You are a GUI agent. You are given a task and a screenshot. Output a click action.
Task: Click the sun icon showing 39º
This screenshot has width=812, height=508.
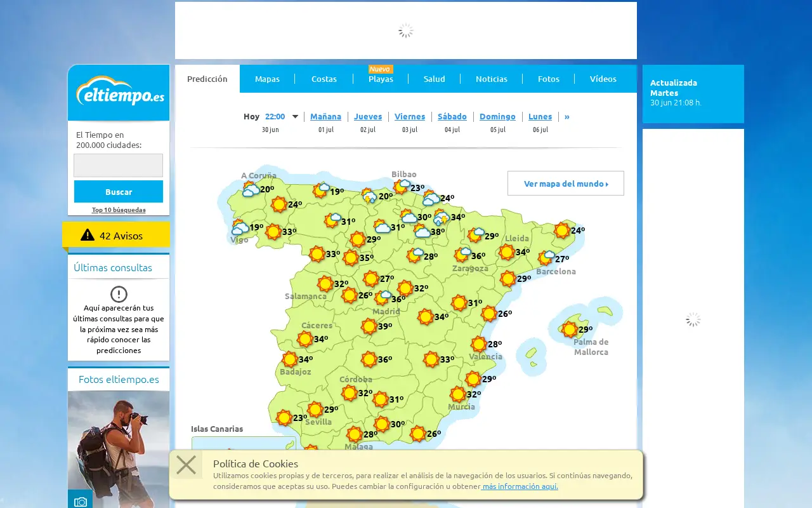[369, 326]
